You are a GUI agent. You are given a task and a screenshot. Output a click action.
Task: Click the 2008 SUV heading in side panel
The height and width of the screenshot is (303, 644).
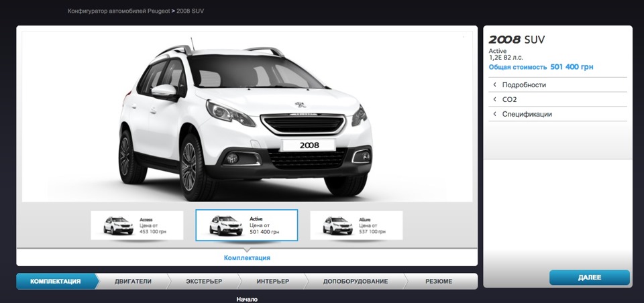tap(517, 40)
